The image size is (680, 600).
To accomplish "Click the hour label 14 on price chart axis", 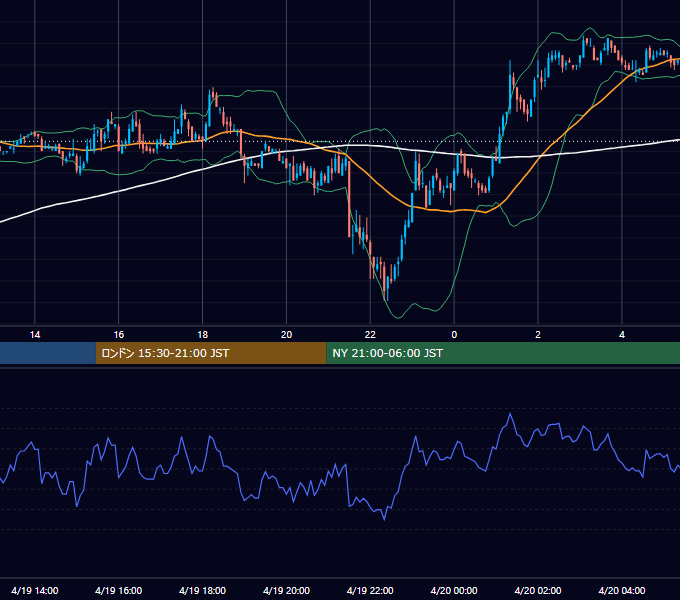I will 35,335.
